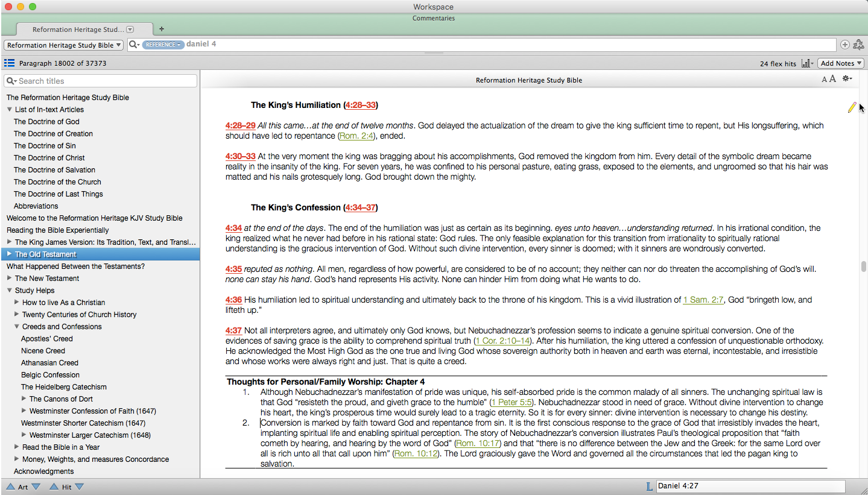The height and width of the screenshot is (495, 868).
Task: Click the Search titles field
Action: [101, 81]
